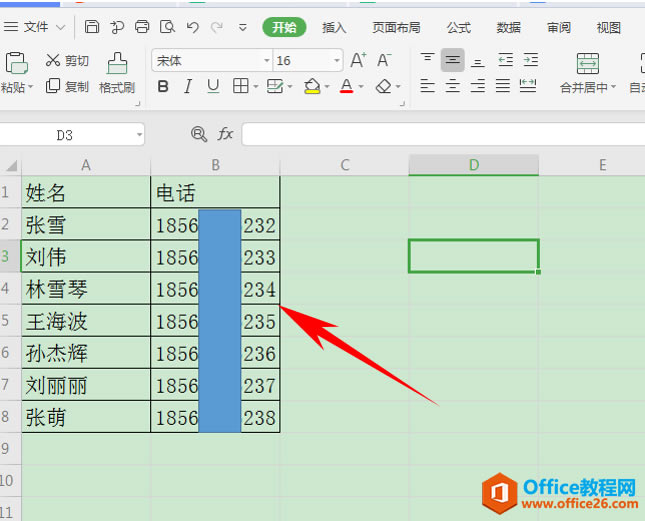Open the 审阅 tab
Viewport: 645px width, 521px height.
point(559,28)
